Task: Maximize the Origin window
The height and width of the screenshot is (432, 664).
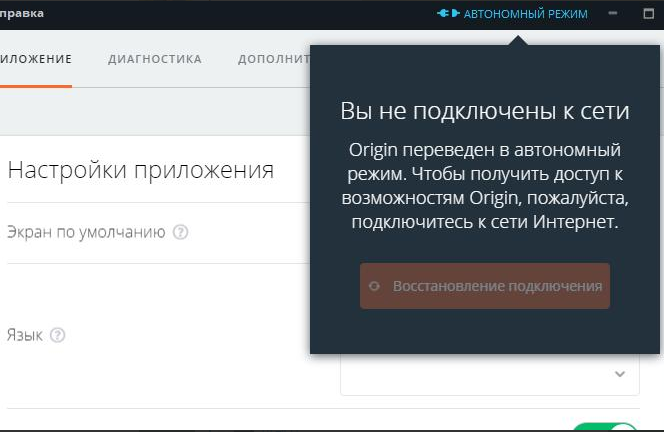Action: [x=648, y=14]
